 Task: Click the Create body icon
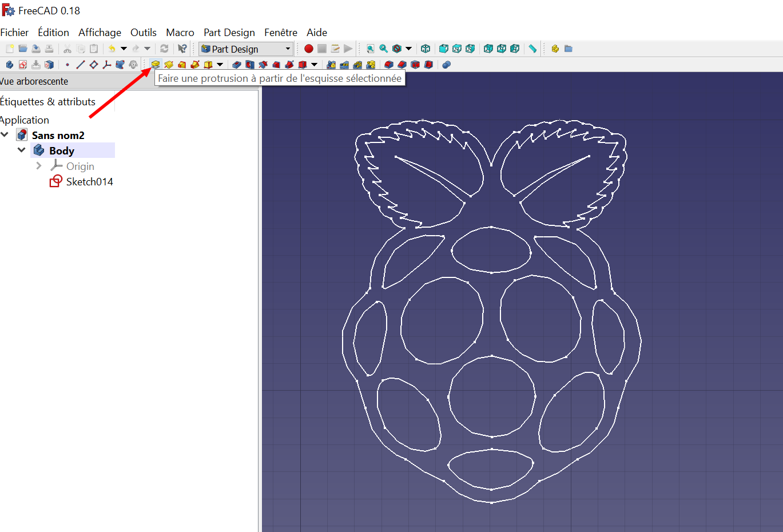(9, 65)
